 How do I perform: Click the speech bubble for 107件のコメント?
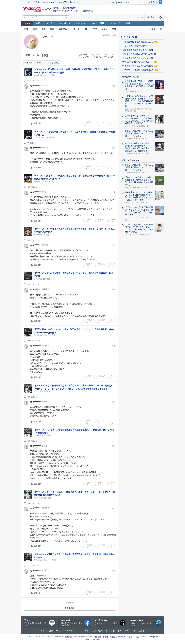coord(25,341)
